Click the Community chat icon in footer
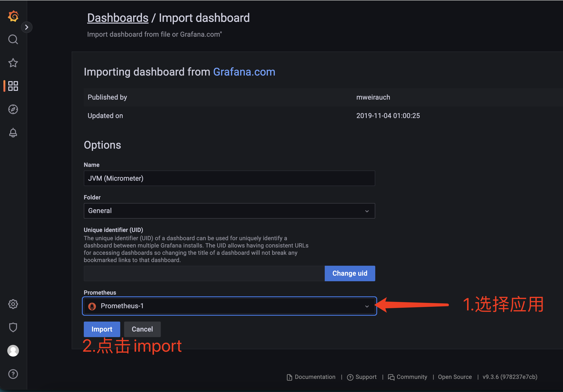The width and height of the screenshot is (563, 392). tap(391, 377)
